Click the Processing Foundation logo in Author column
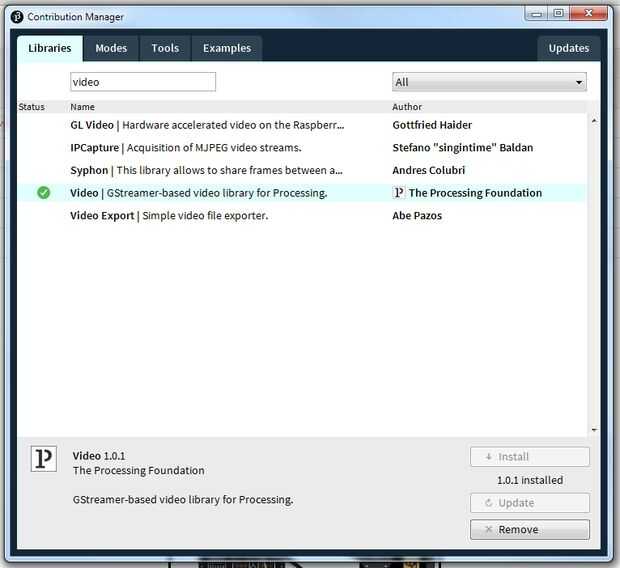620x568 pixels. click(399, 193)
